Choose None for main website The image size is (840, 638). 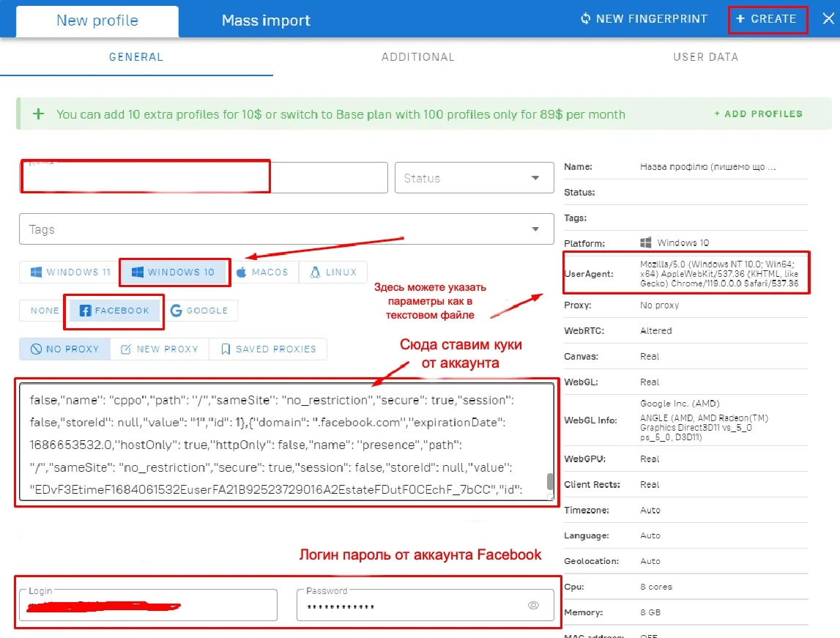tap(45, 311)
